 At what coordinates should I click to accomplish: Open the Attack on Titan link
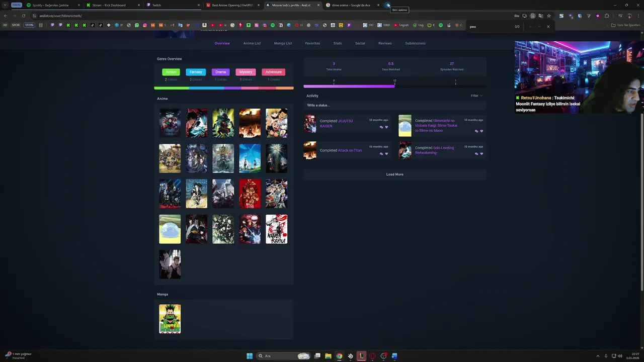350,150
